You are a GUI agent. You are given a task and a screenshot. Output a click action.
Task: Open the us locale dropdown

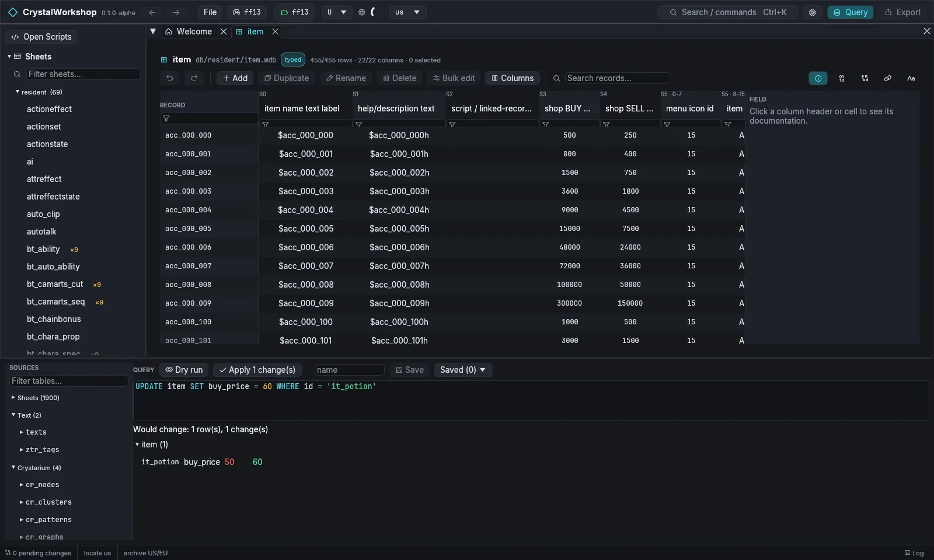pos(407,12)
